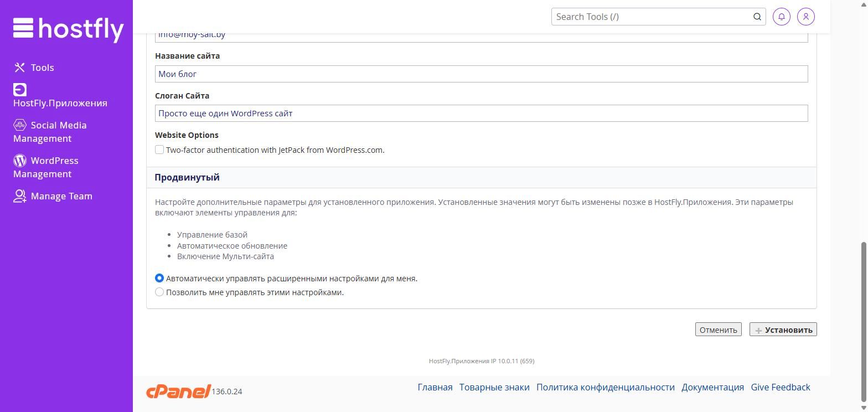Open the Документация footer link
Image resolution: width=868 pixels, height=412 pixels.
pyautogui.click(x=713, y=387)
